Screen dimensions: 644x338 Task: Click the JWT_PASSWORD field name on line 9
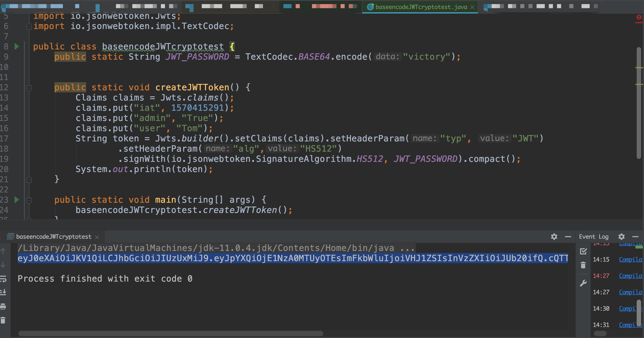tap(197, 57)
